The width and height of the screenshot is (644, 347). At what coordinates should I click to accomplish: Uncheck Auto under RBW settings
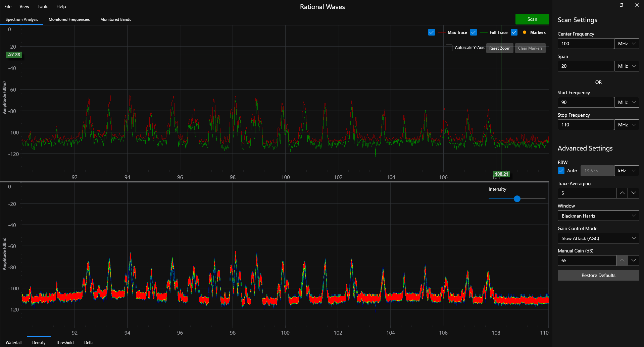(x=560, y=171)
